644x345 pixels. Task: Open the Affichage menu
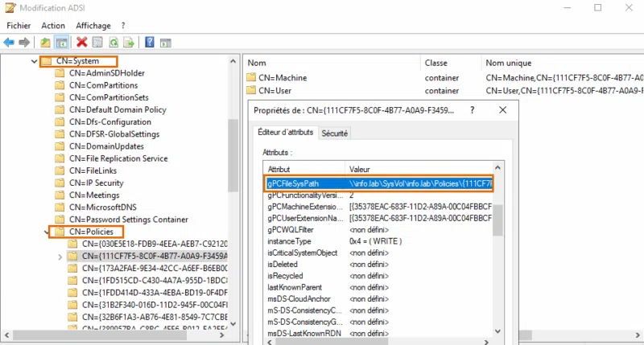[x=93, y=26]
